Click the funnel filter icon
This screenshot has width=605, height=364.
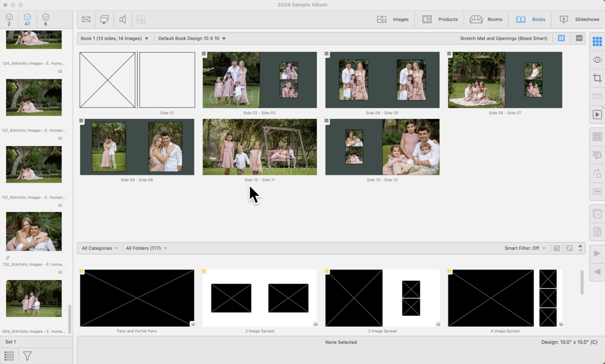point(27,356)
